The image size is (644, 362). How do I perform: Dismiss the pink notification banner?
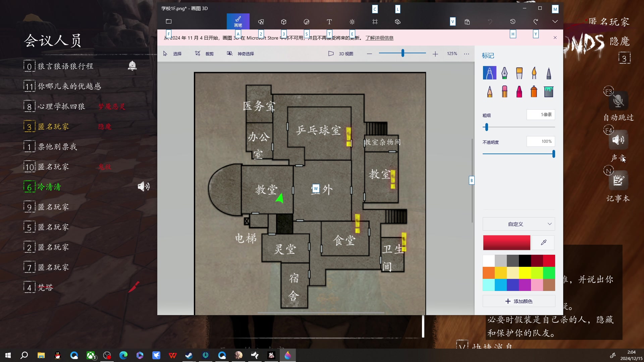pos(555,38)
